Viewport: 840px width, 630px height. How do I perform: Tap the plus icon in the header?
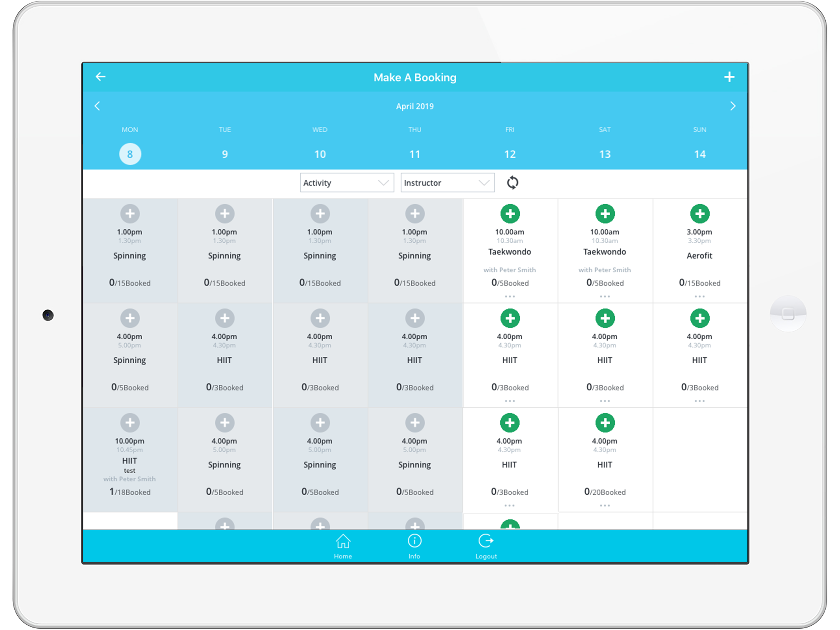(x=729, y=77)
